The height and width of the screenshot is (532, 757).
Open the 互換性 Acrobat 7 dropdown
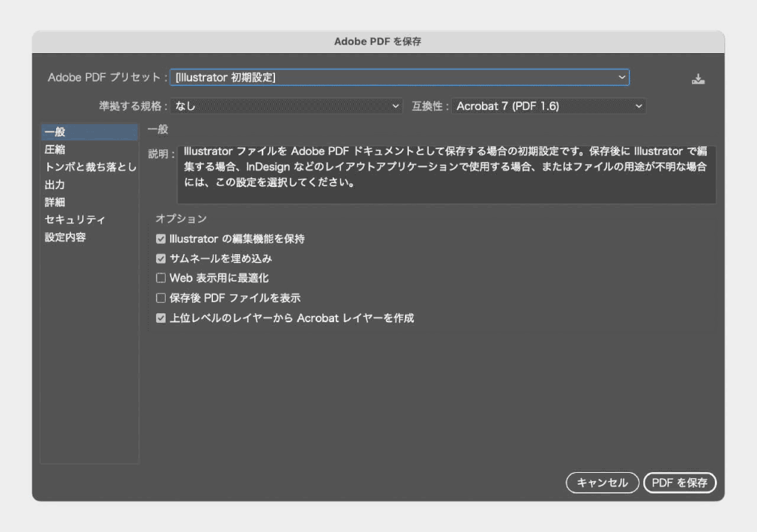tap(549, 106)
